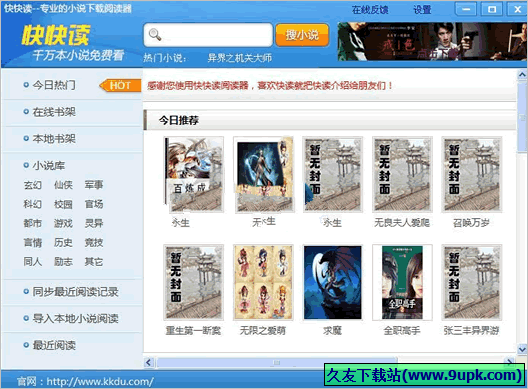Open the official site http://www.kkdu.com/ link
Image resolution: width=528 pixels, height=389 pixels.
coord(100,381)
